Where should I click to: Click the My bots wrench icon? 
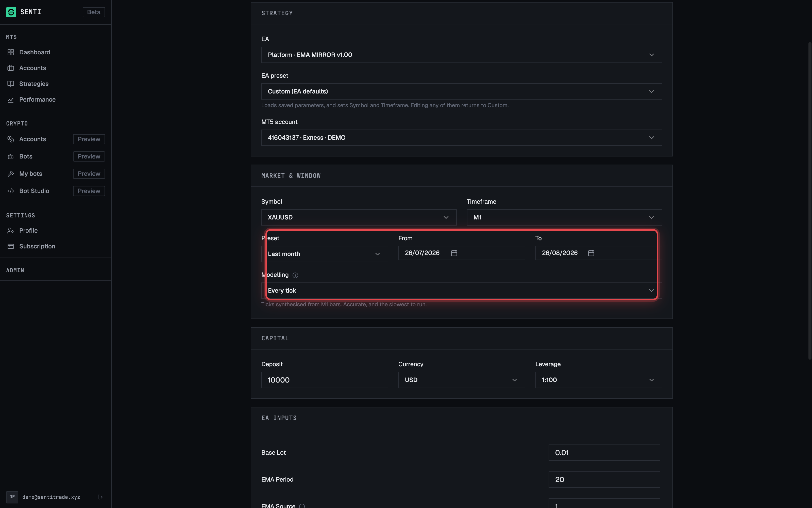[11, 174]
